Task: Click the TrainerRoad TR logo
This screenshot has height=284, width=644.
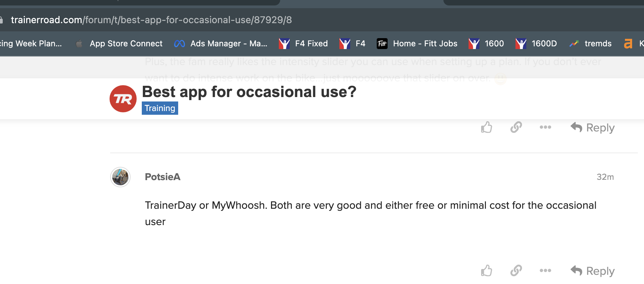Action: 123,99
